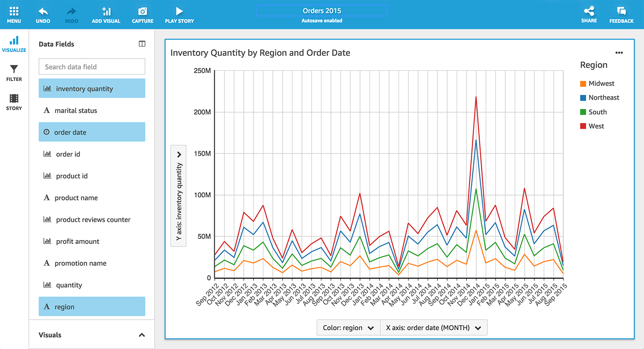
Task: Open the X axis order date dropdown
Action: [x=433, y=328]
